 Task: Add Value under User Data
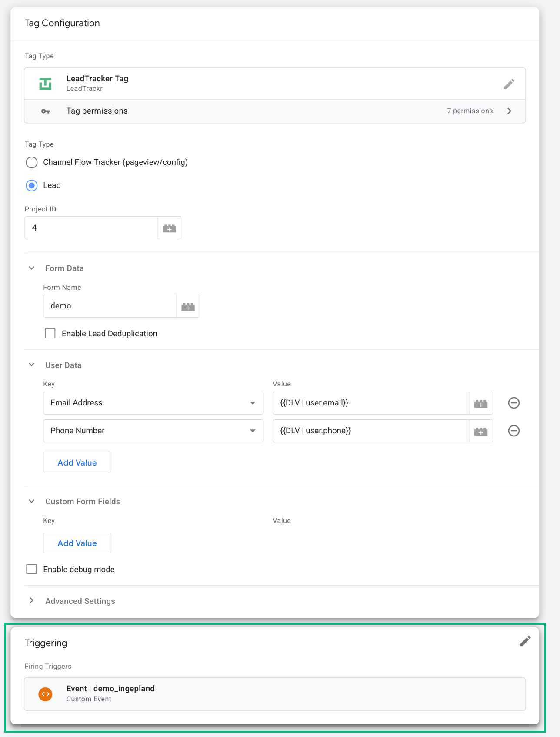tap(77, 462)
